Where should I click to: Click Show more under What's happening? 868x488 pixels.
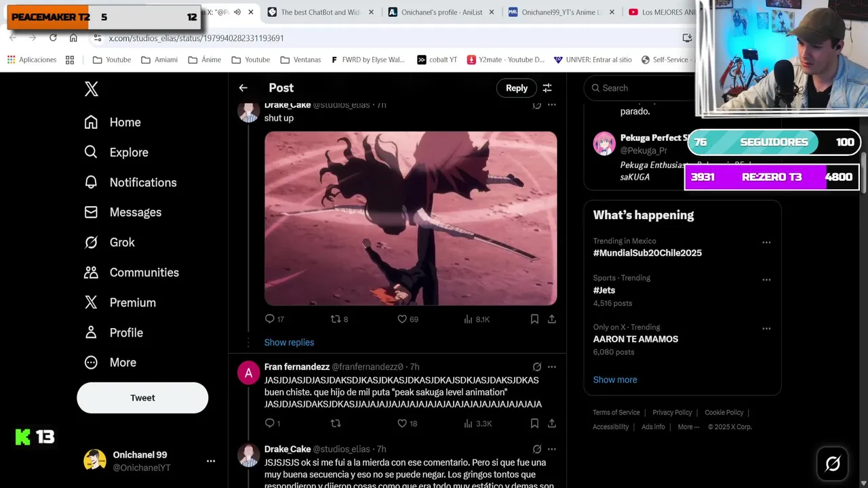(614, 380)
